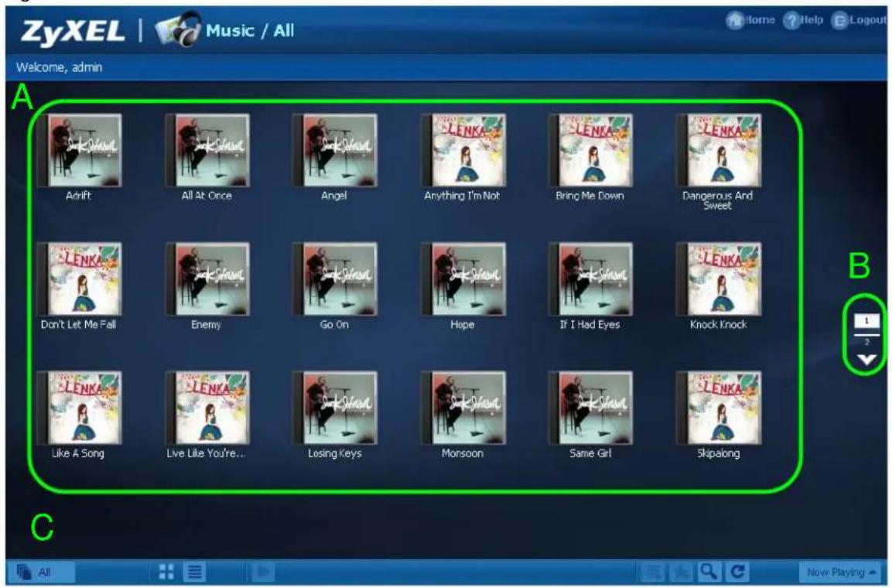This screenshot has height=588, width=893.
Task: Click the ZyXEL logo
Action: 73,31
